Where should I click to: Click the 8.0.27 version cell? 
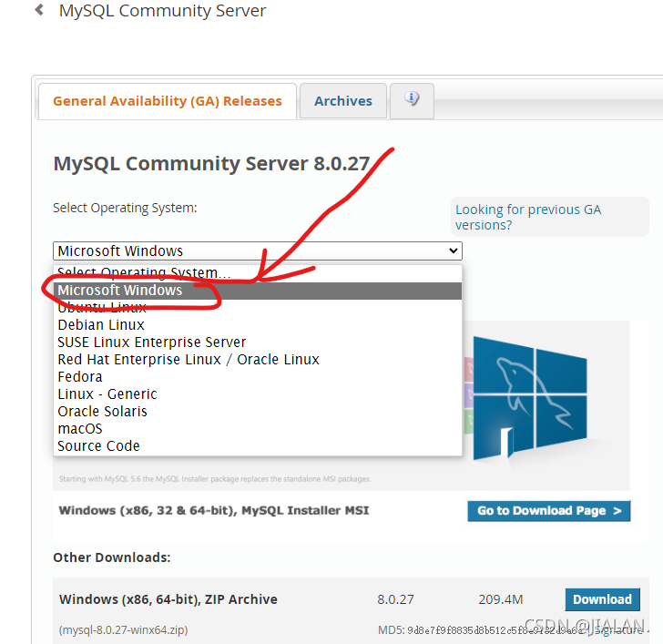[x=395, y=599]
